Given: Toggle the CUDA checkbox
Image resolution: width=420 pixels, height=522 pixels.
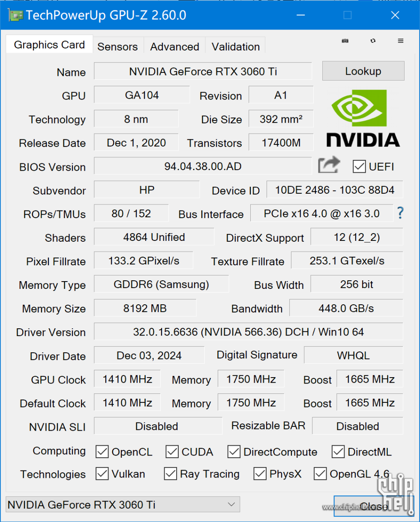Looking at the screenshot, I should [x=172, y=451].
